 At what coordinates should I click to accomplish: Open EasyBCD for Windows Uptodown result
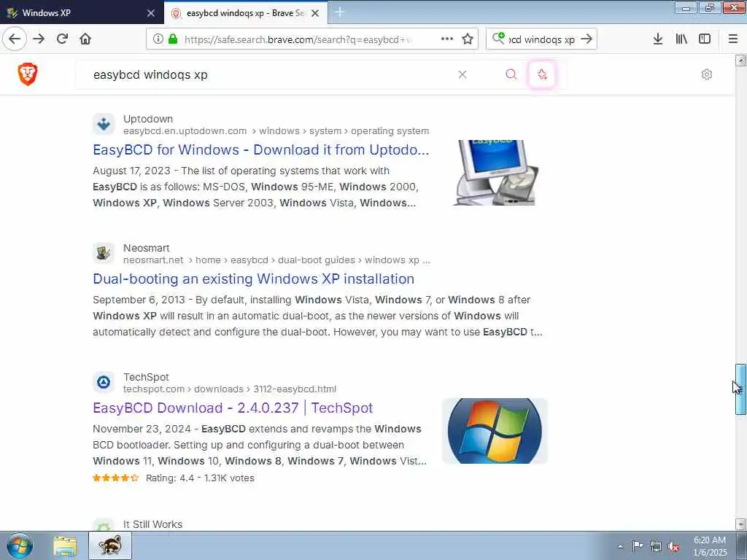point(261,149)
